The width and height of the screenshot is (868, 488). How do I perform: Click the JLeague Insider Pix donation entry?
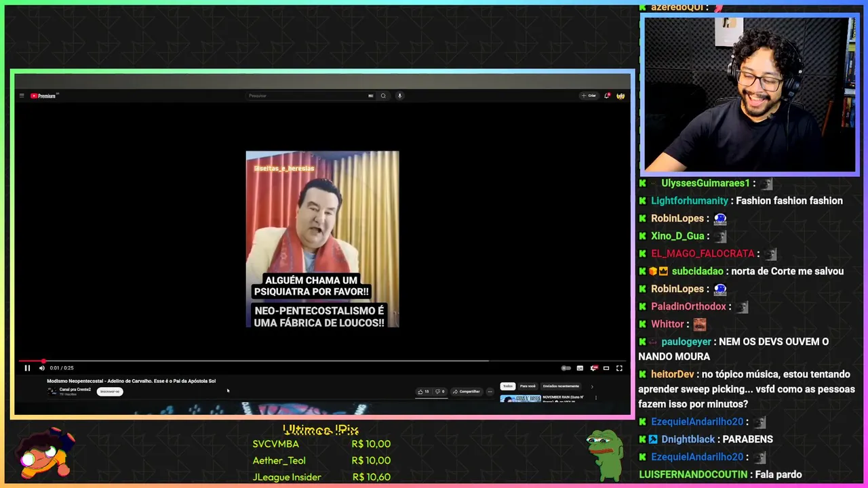321,477
